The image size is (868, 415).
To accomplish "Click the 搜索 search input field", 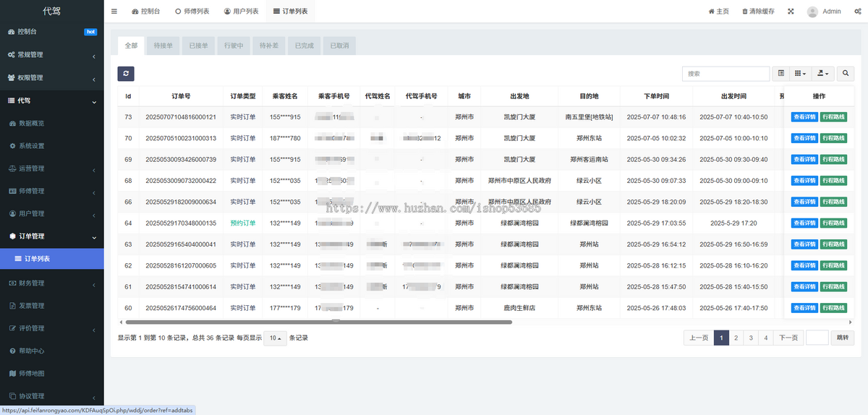I will pyautogui.click(x=726, y=74).
